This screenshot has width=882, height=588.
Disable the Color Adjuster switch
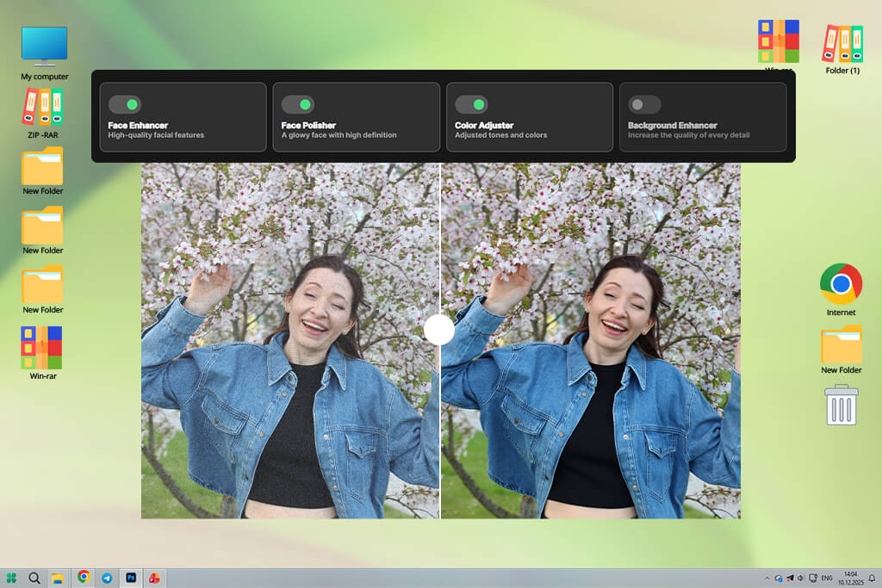[471, 104]
